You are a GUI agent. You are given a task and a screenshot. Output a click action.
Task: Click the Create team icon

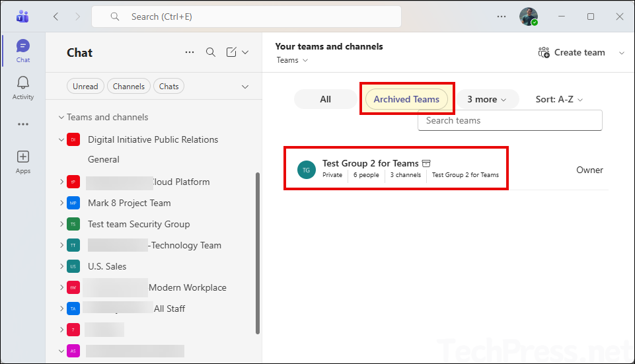click(543, 53)
